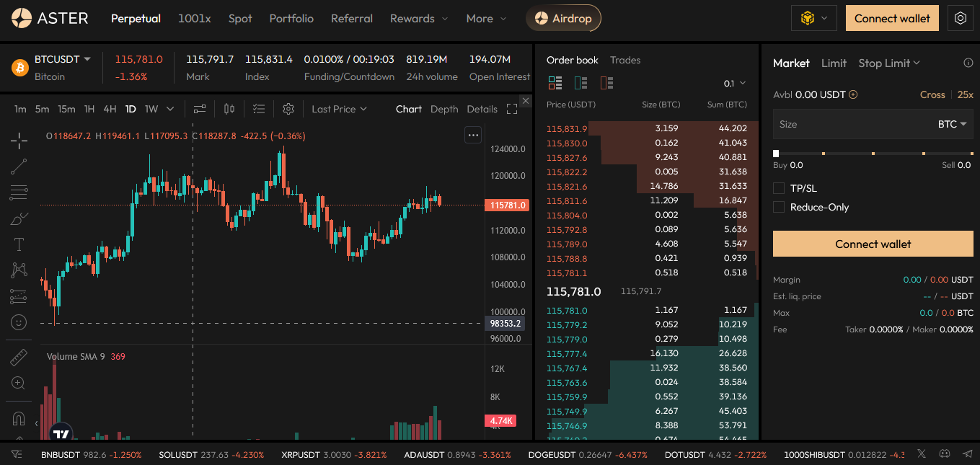Enable the TP/SL checkbox

780,188
